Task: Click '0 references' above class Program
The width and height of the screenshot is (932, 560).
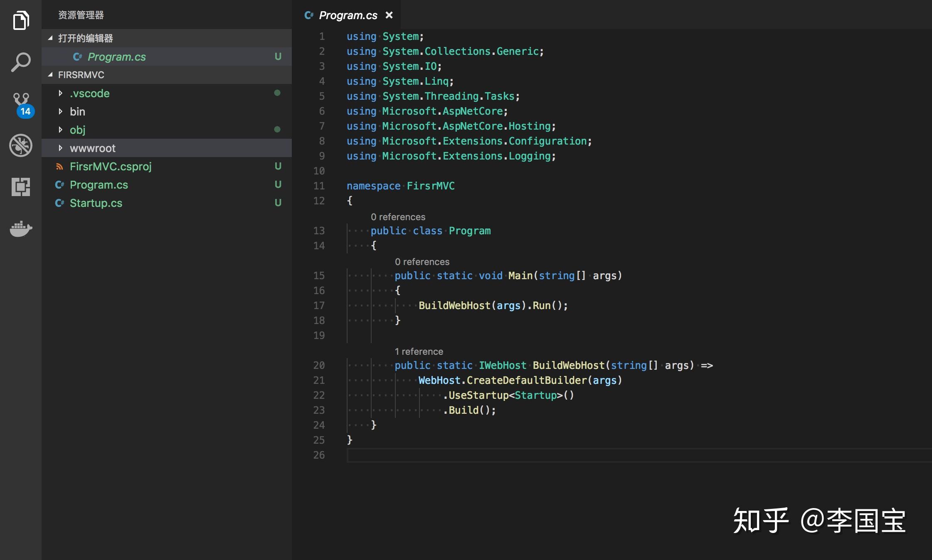Action: click(x=398, y=217)
